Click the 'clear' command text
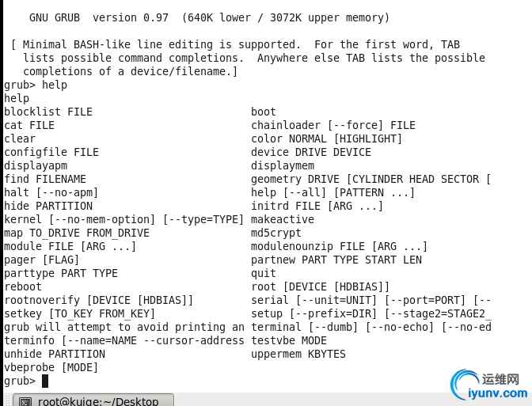The width and height of the screenshot is (532, 406). point(20,138)
